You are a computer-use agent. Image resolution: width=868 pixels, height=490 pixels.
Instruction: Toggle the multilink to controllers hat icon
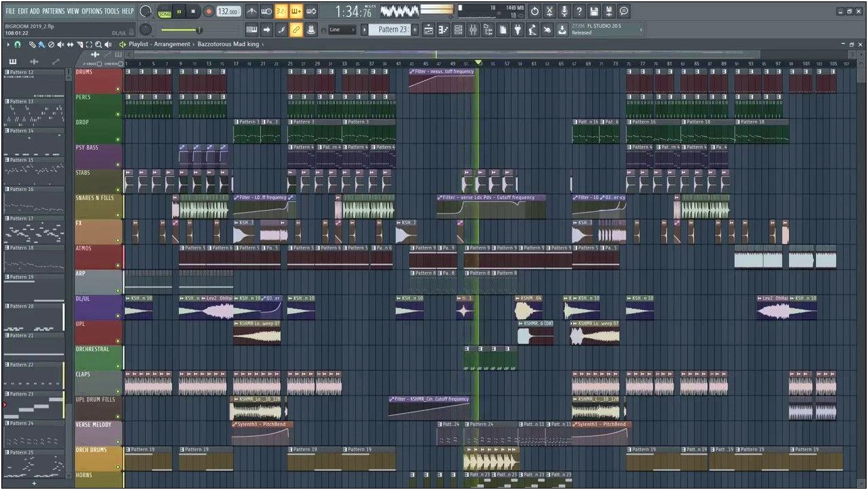tap(311, 30)
